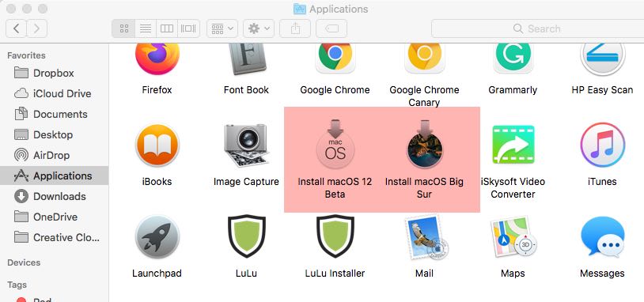Image resolution: width=644 pixels, height=302 pixels.
Task: Click the Grammarly app icon
Action: (513, 59)
